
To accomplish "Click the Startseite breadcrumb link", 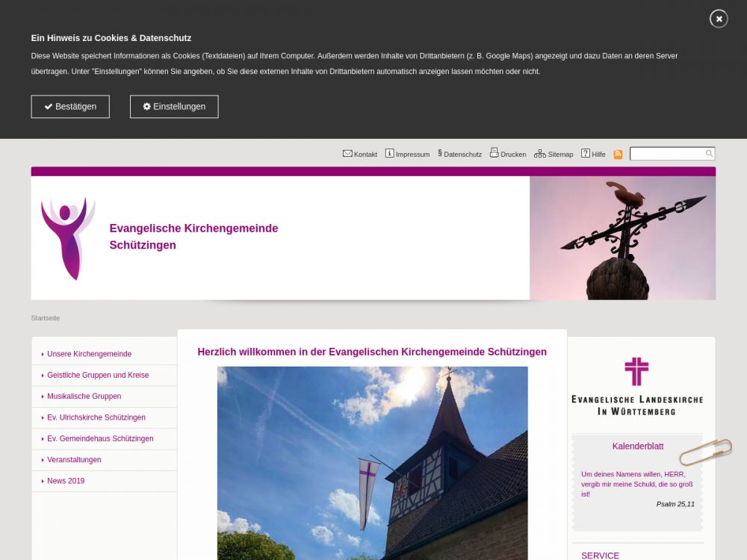I will click(x=46, y=318).
